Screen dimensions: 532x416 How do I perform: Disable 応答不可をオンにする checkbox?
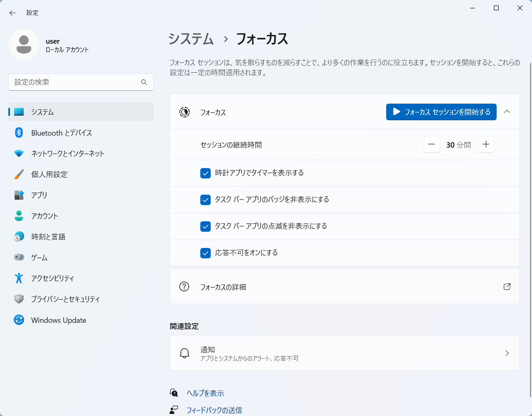[x=205, y=253]
